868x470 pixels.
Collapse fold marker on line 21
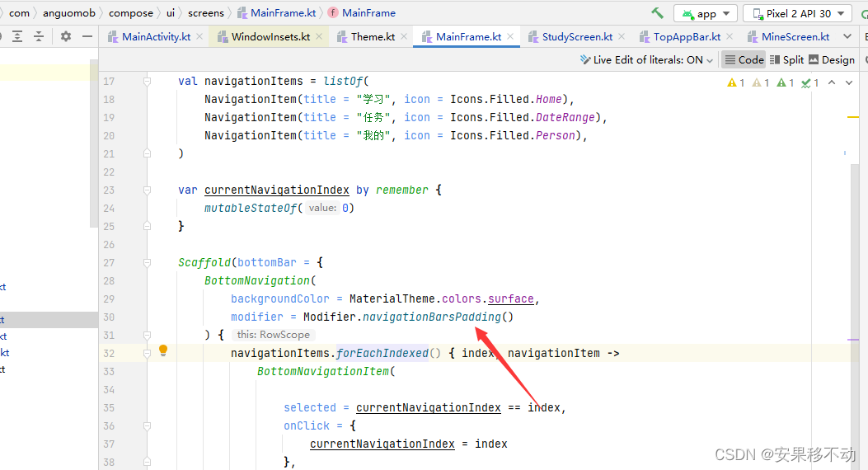coord(148,153)
